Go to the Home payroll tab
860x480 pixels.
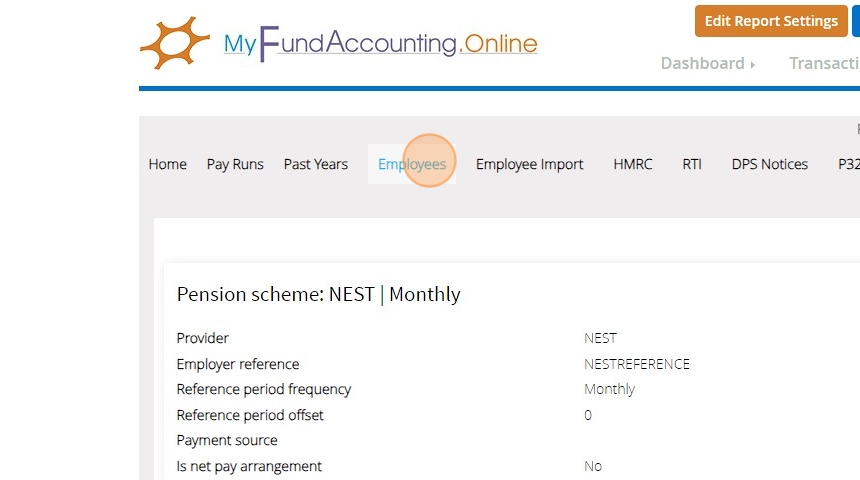click(167, 164)
